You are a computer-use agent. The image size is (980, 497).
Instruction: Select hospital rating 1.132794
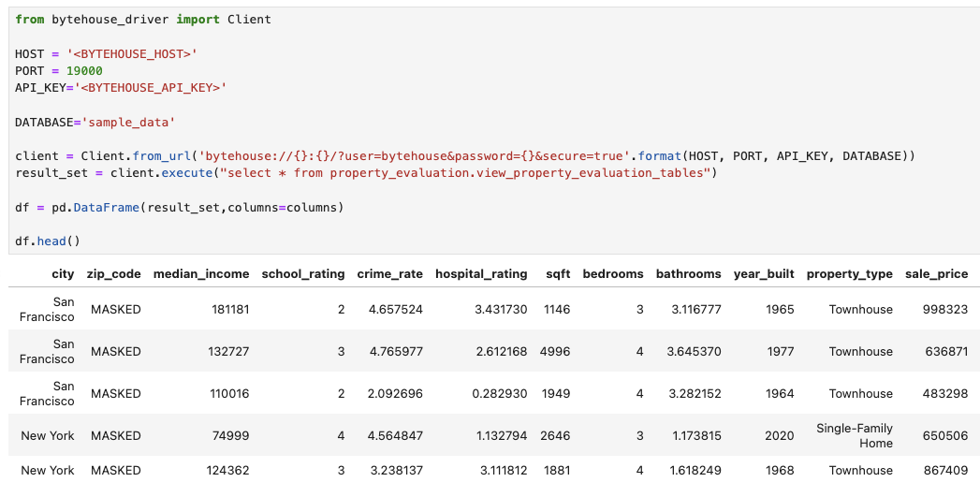(503, 436)
